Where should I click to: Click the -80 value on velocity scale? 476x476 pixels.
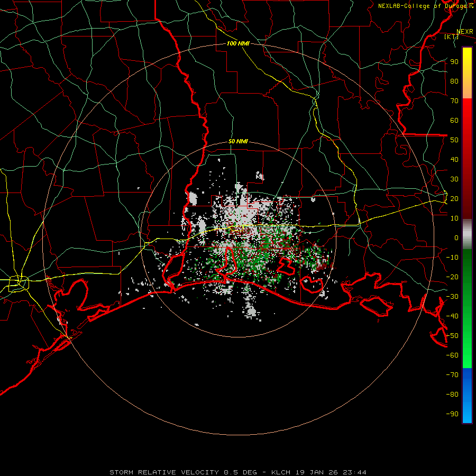(452, 395)
